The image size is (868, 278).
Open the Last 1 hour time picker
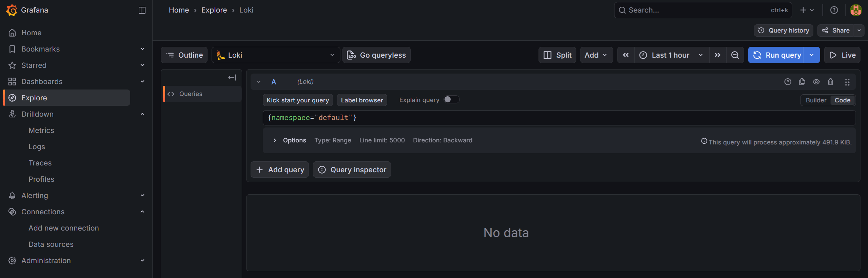click(670, 55)
